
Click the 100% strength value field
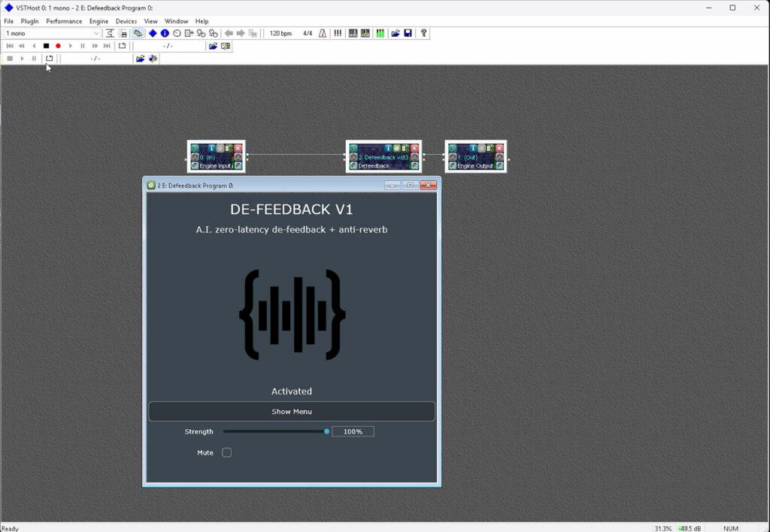352,431
